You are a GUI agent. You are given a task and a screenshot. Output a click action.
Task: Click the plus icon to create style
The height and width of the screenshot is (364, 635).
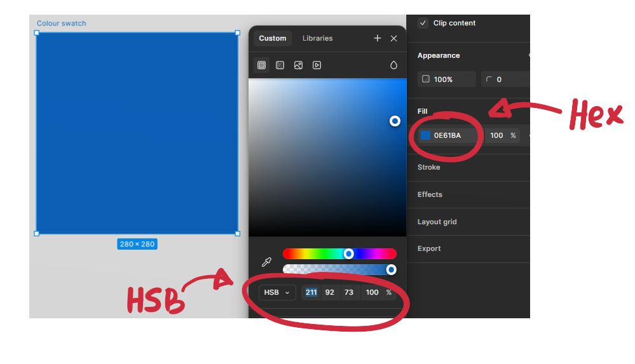(x=378, y=38)
